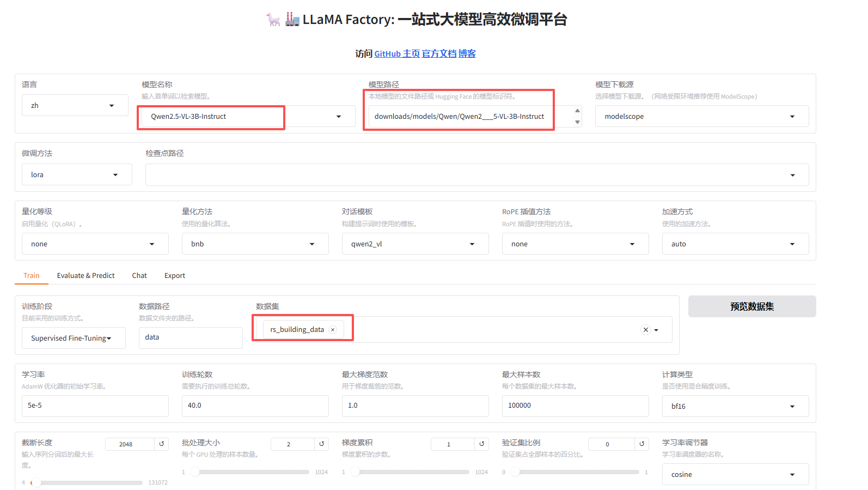Click the 训练轮数 40.0 input field
Screen dimensions: 868x490
tap(255, 406)
